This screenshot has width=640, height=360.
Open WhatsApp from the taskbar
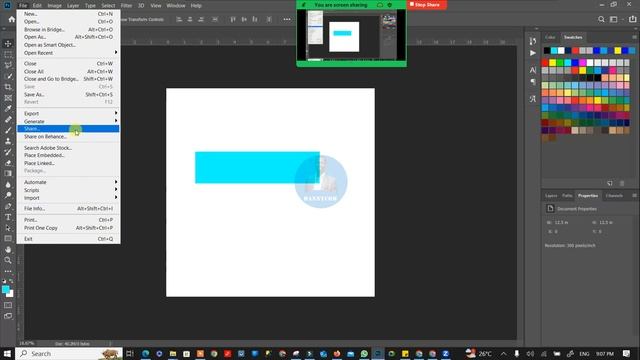tap(364, 353)
